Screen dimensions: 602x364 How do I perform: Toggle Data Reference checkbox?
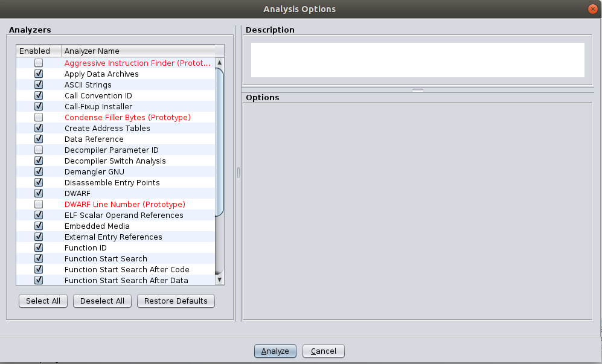click(x=39, y=139)
